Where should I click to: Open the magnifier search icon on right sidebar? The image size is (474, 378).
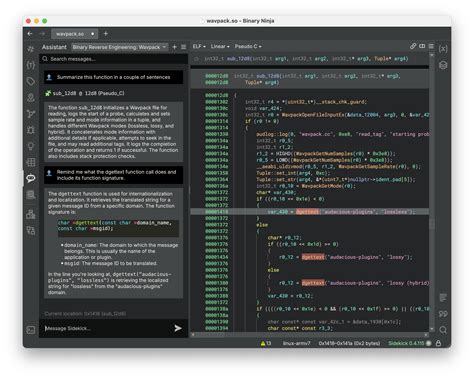click(443, 330)
